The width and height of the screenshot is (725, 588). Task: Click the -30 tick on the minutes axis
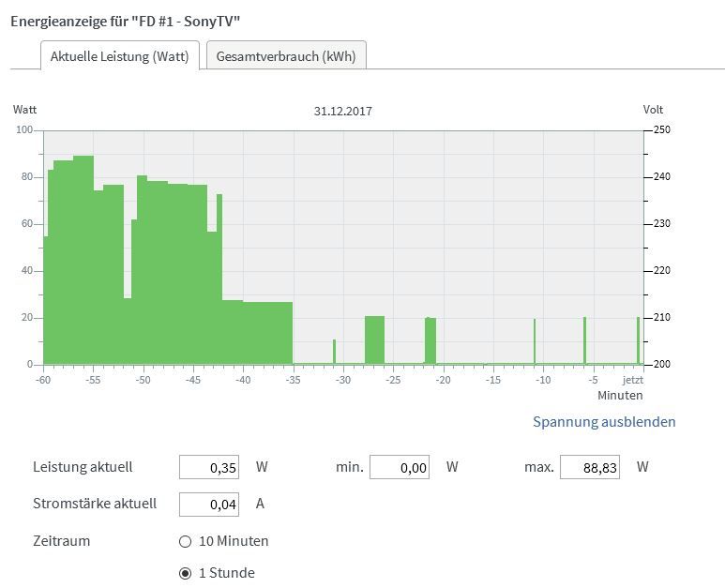pos(343,381)
